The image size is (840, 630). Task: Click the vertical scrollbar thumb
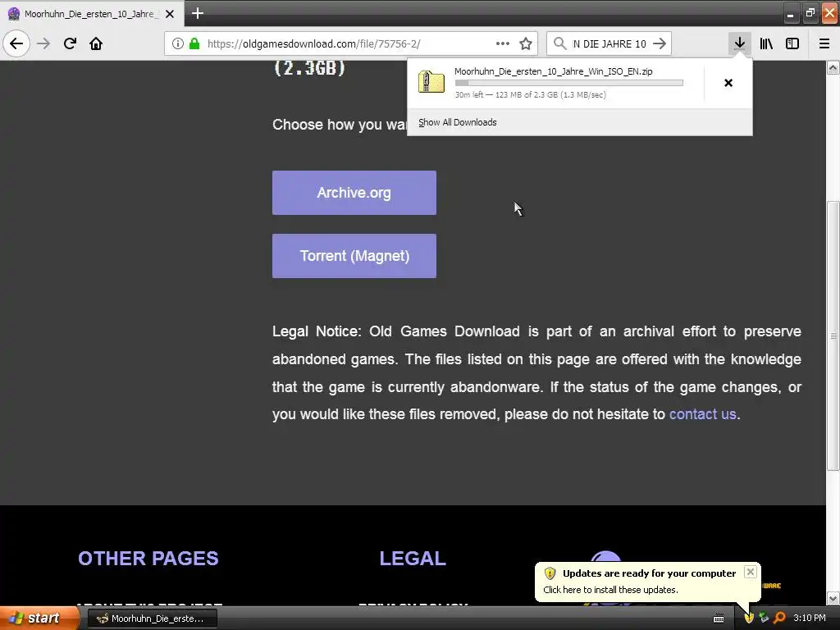click(833, 336)
